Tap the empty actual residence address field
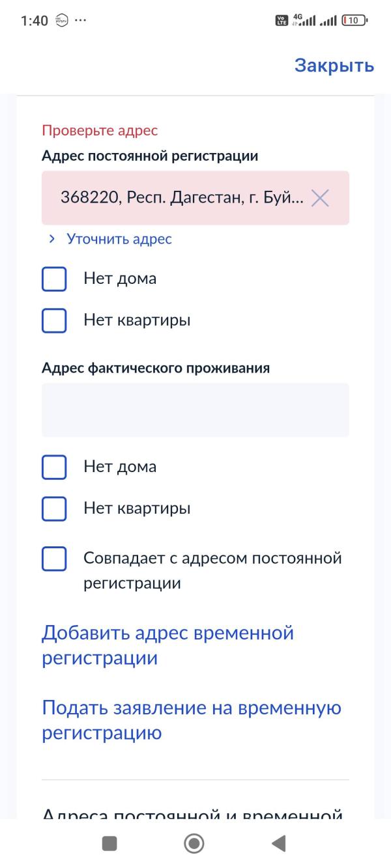The width and height of the screenshot is (391, 868). point(195,410)
